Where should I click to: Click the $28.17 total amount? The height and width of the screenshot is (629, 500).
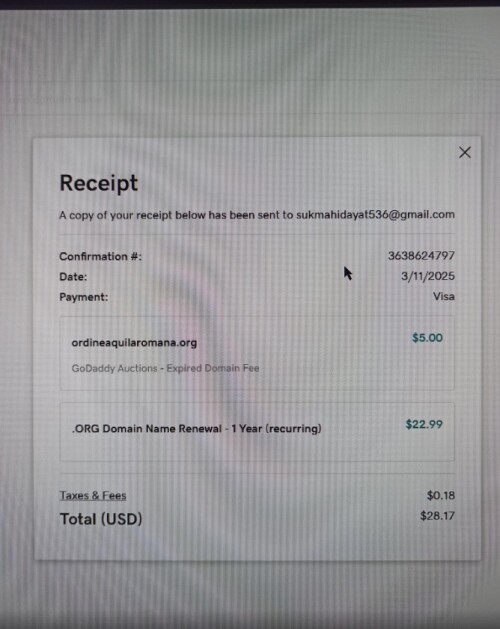pyautogui.click(x=437, y=515)
